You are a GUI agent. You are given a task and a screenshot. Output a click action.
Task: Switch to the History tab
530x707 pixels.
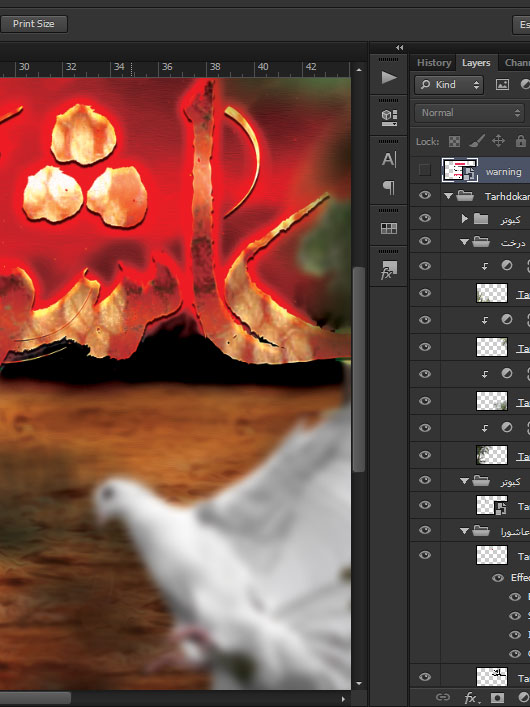(x=434, y=63)
